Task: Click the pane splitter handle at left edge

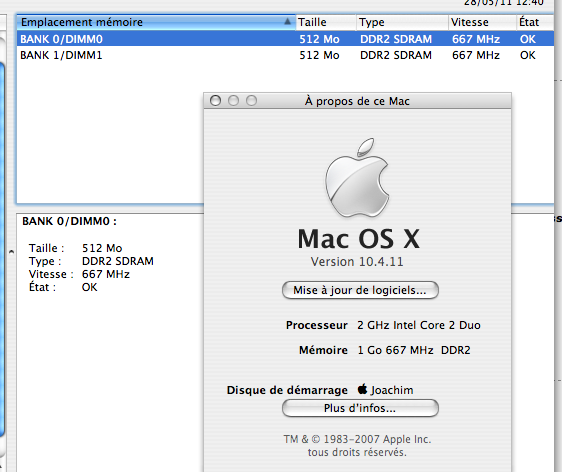Action: pyautogui.click(x=11, y=252)
